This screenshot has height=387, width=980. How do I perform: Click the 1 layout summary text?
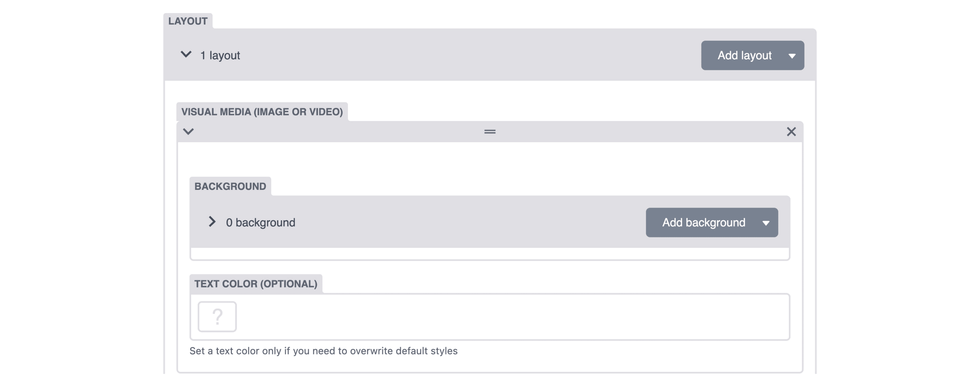220,56
